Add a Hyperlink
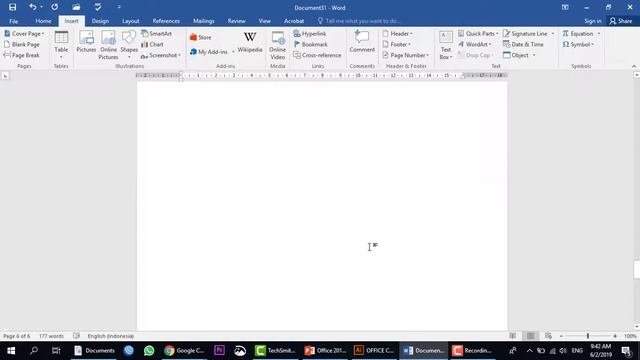Image resolution: width=640 pixels, height=360 pixels. [x=310, y=33]
